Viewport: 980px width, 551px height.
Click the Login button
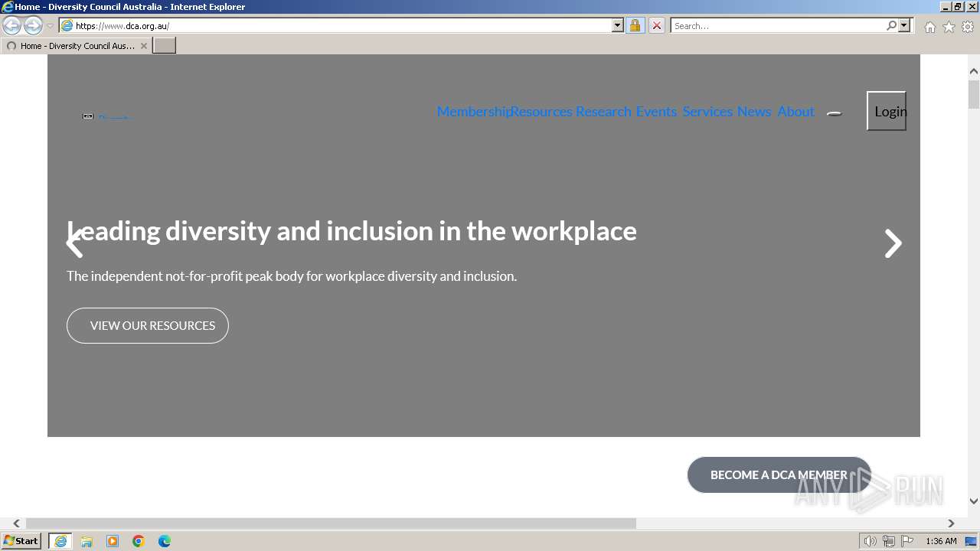tap(887, 111)
